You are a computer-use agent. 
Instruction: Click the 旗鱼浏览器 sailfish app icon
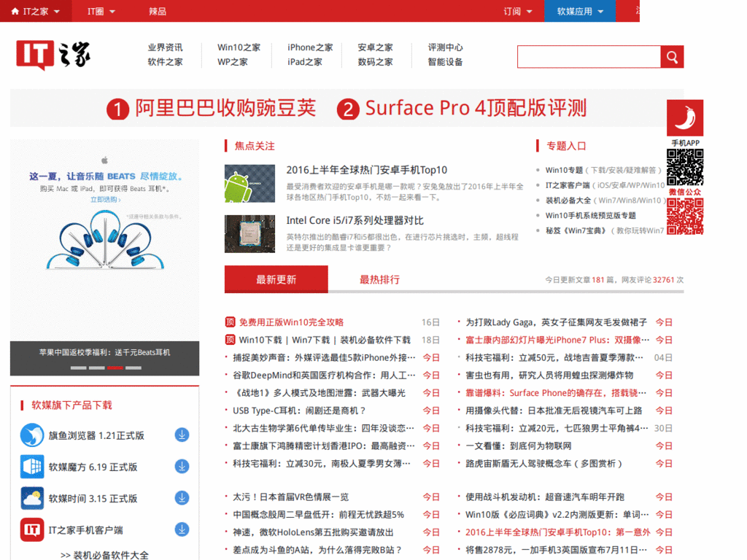(x=32, y=435)
